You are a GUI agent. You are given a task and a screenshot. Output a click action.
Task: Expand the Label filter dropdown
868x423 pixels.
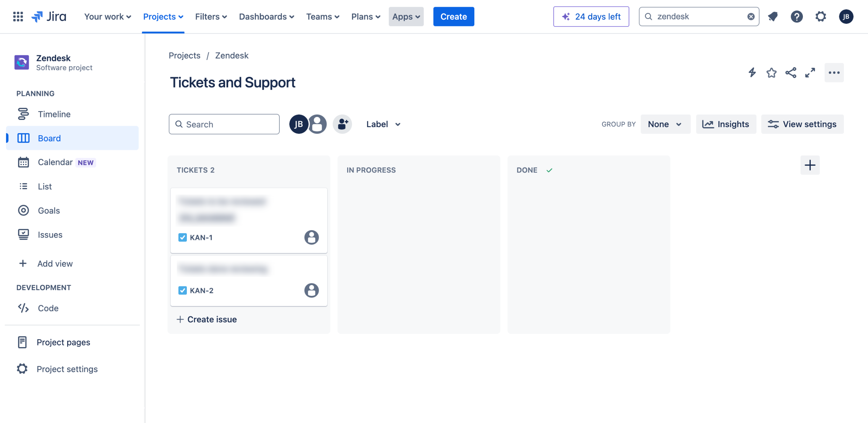tap(383, 124)
